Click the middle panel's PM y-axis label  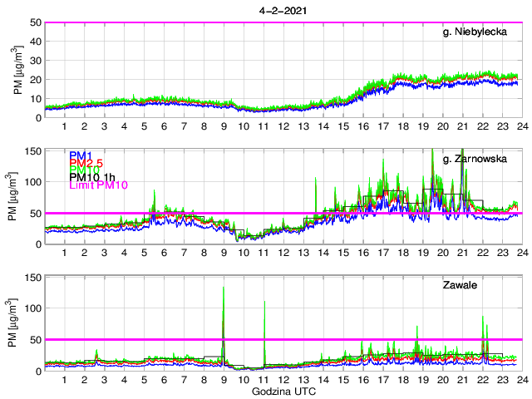coord(18,196)
